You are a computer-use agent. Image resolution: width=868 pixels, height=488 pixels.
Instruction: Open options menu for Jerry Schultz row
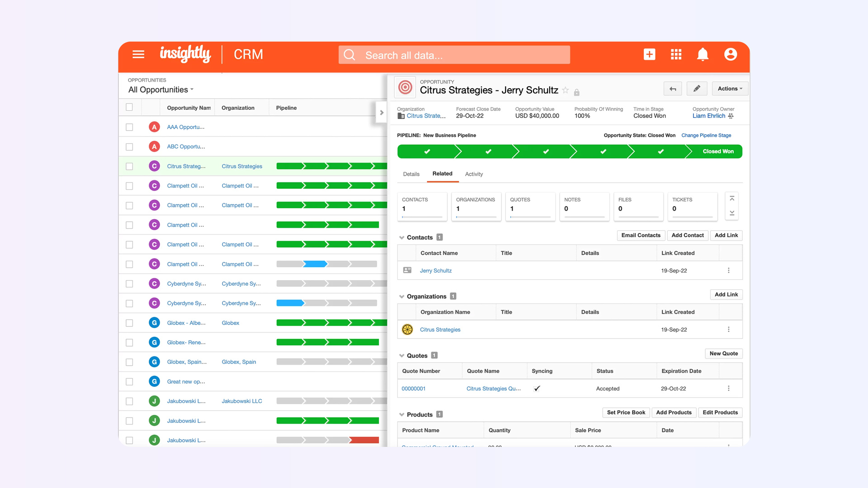[728, 271]
